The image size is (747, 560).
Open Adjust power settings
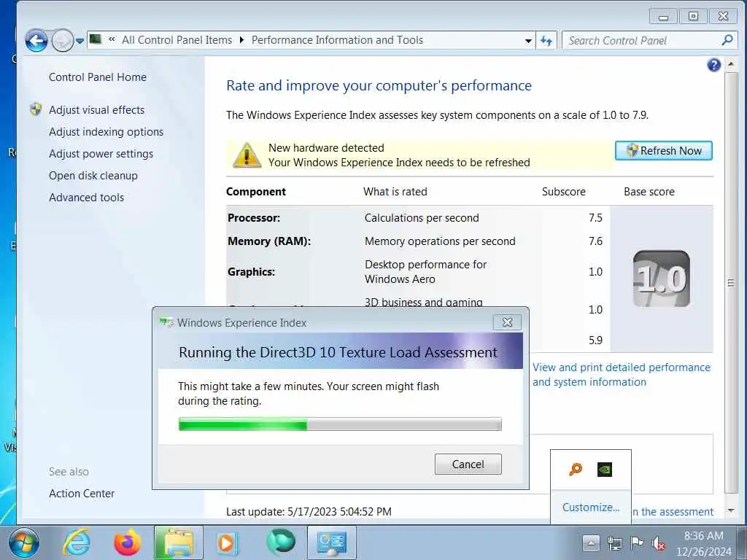(x=101, y=154)
